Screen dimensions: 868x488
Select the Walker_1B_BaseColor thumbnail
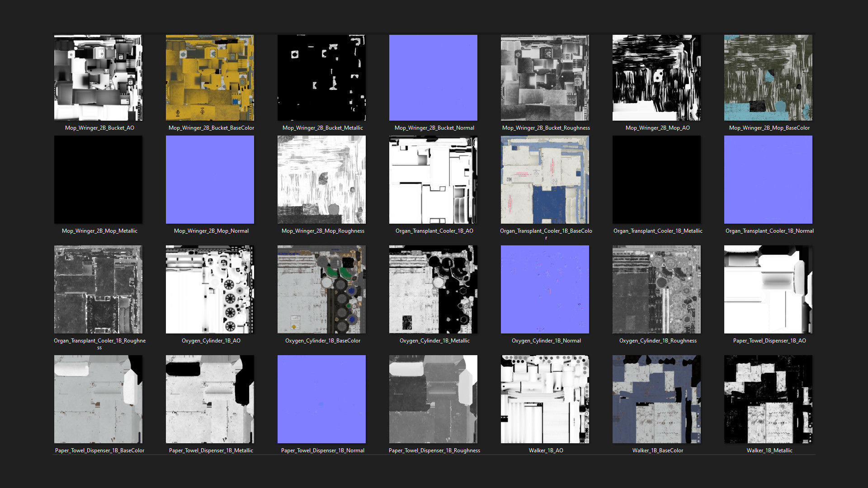tap(656, 399)
